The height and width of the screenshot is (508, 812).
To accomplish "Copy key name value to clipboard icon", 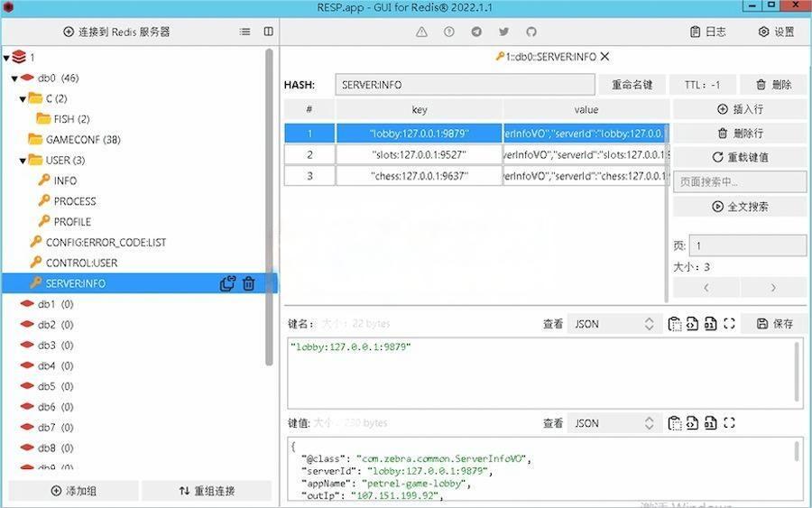I will 674,324.
